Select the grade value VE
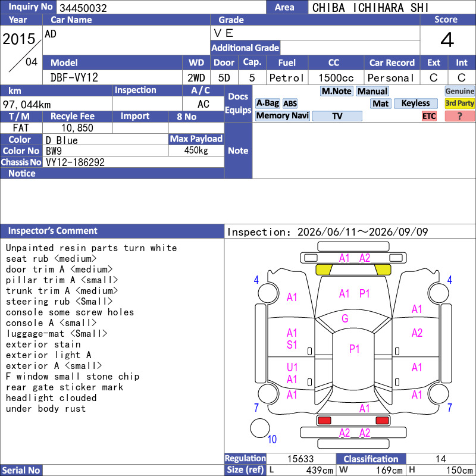 tap(224, 33)
